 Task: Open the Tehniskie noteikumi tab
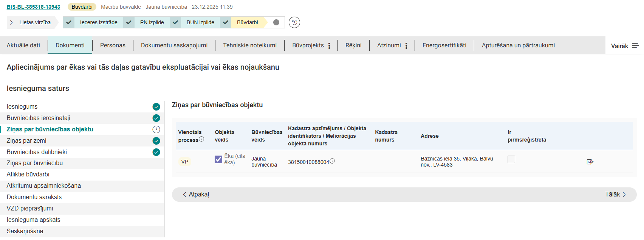click(249, 45)
